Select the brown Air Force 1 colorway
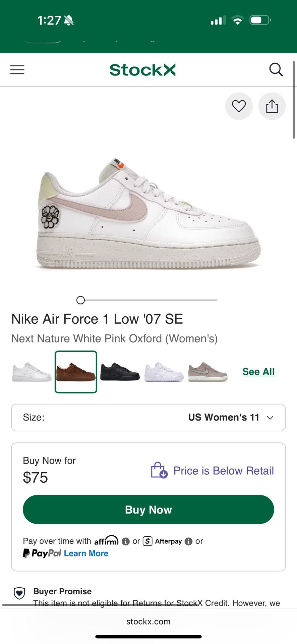Image resolution: width=297 pixels, height=644 pixels. click(x=75, y=372)
